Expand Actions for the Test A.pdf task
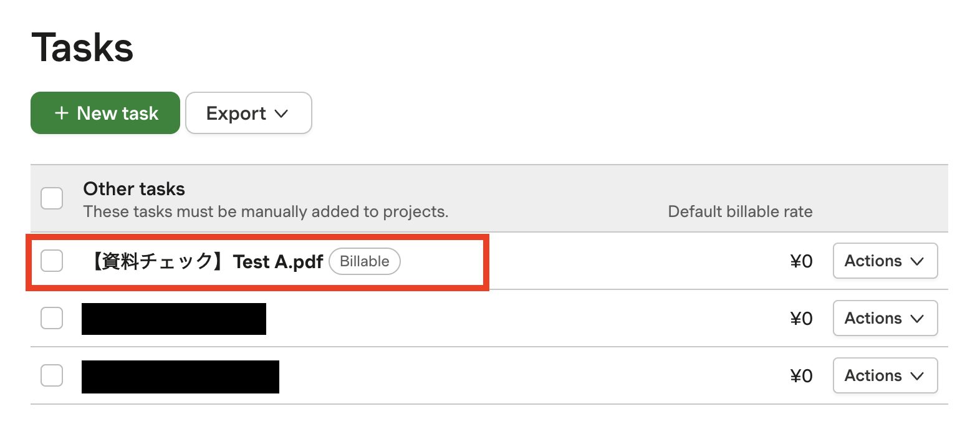Screen dimensions: 980x439 [x=885, y=261]
